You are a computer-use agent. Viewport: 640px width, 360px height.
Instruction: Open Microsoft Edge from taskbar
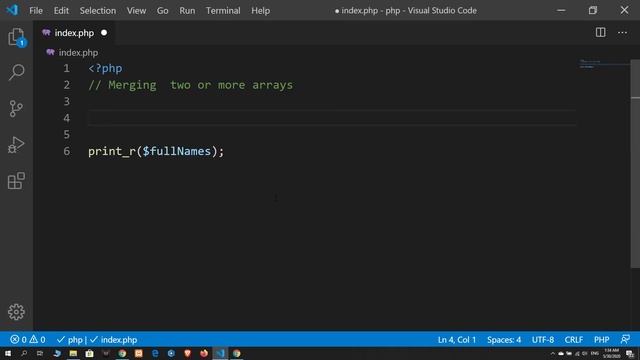pos(155,353)
